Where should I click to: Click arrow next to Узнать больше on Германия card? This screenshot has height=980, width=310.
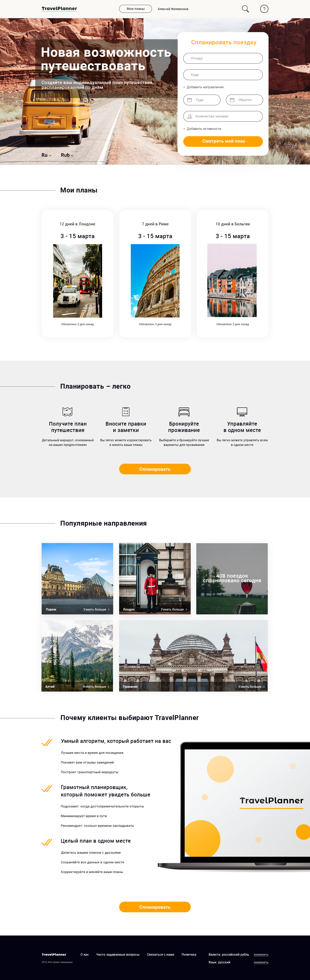pyautogui.click(x=264, y=687)
